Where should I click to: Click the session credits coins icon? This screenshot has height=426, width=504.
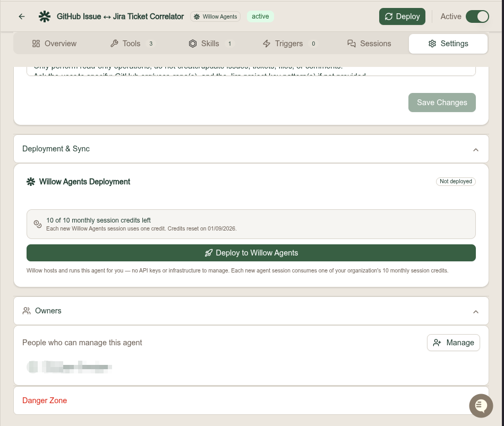tap(38, 224)
